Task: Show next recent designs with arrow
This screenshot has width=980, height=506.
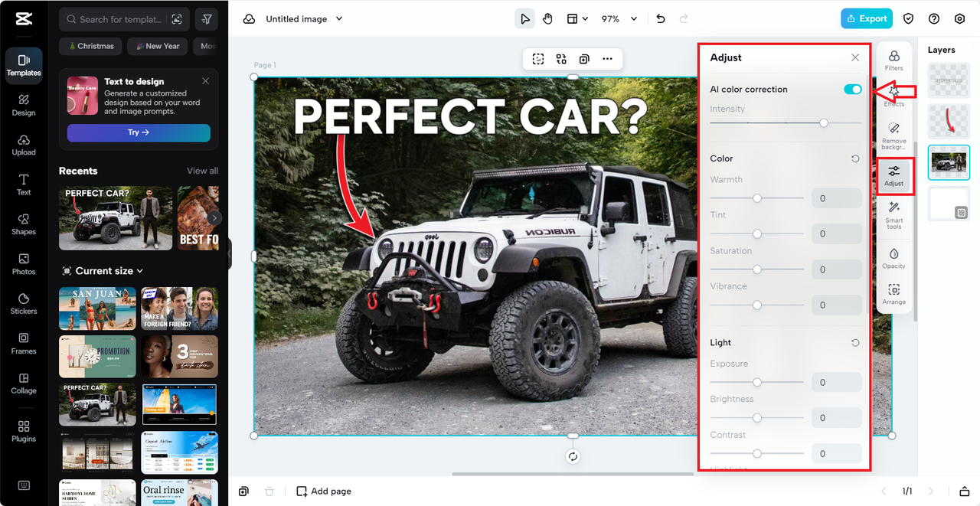Action: click(x=214, y=218)
